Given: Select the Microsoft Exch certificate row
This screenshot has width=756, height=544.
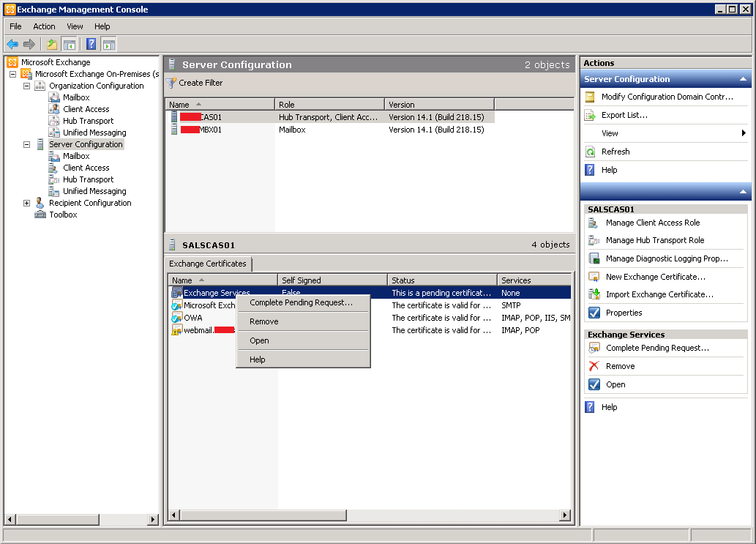Looking at the screenshot, I should pyautogui.click(x=370, y=305).
